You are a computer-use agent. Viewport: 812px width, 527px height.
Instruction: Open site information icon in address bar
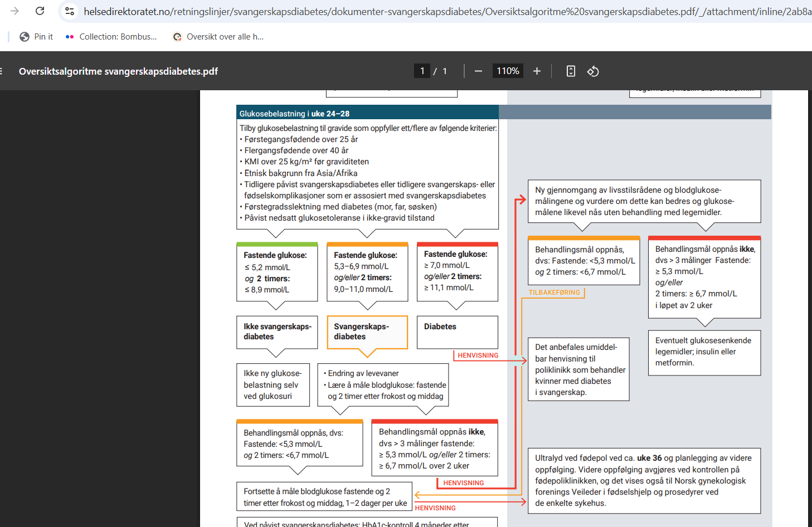[x=70, y=11]
